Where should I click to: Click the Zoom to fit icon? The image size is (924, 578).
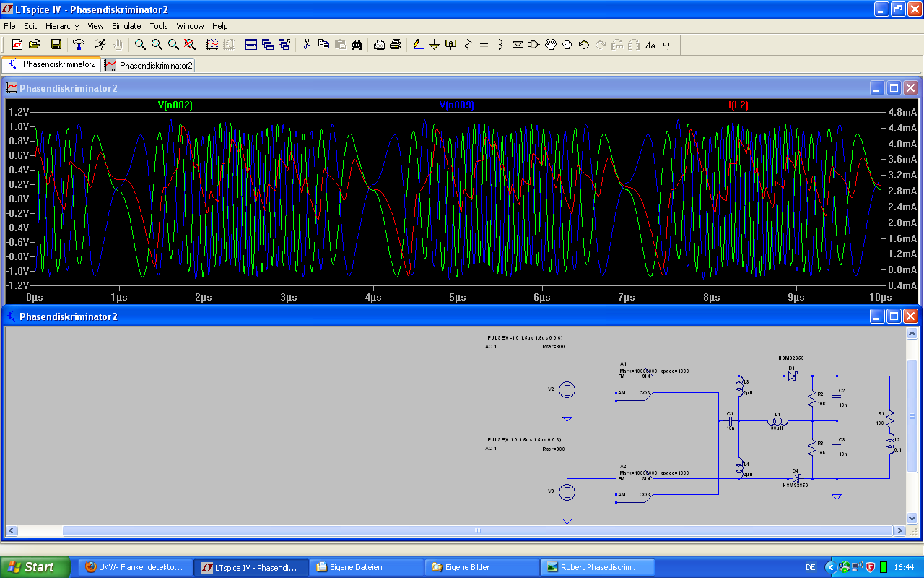190,45
